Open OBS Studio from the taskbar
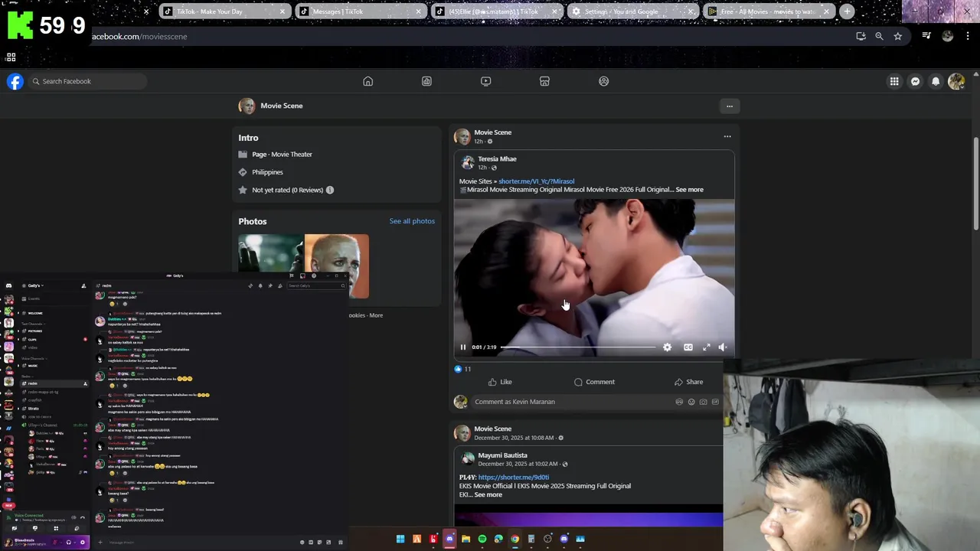 tap(547, 539)
